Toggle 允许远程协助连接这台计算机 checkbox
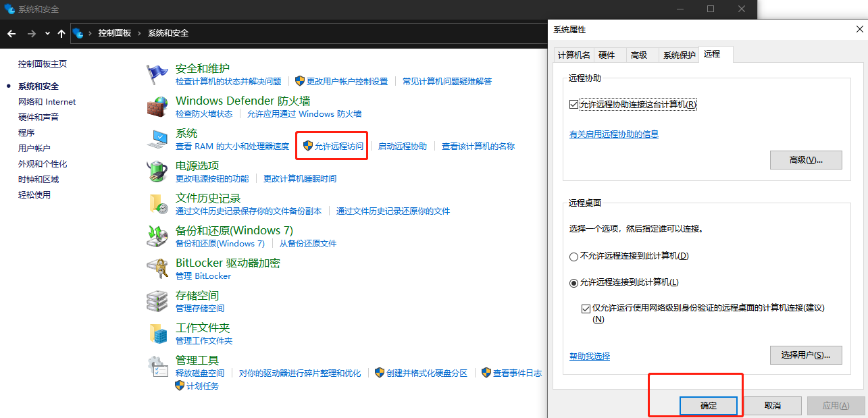Screen dimensions: 868x418 [x=573, y=105]
